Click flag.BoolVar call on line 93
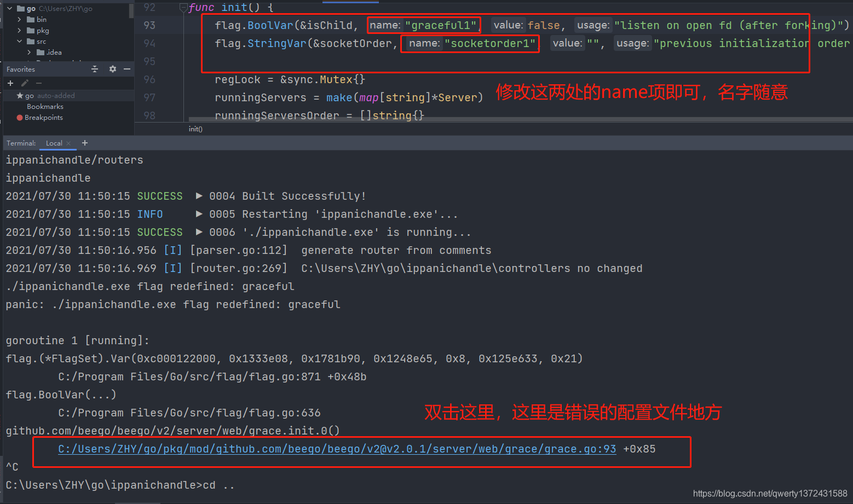This screenshot has width=853, height=504. point(254,25)
